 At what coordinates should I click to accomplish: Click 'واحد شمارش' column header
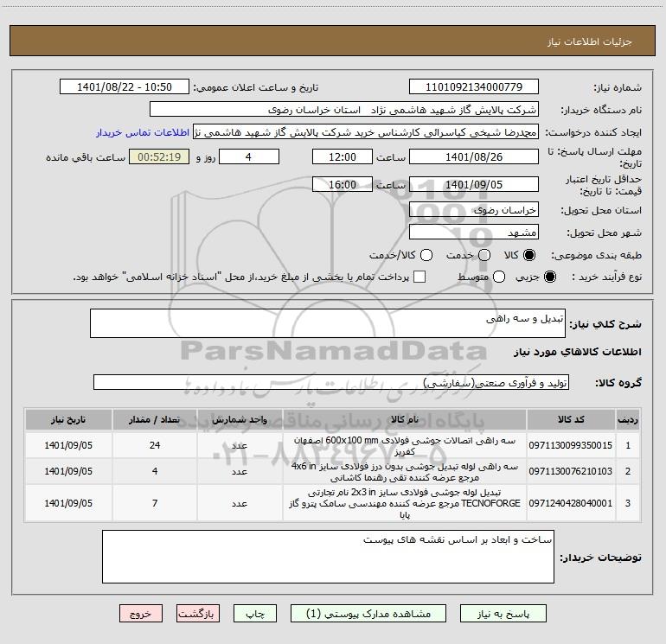coord(240,419)
